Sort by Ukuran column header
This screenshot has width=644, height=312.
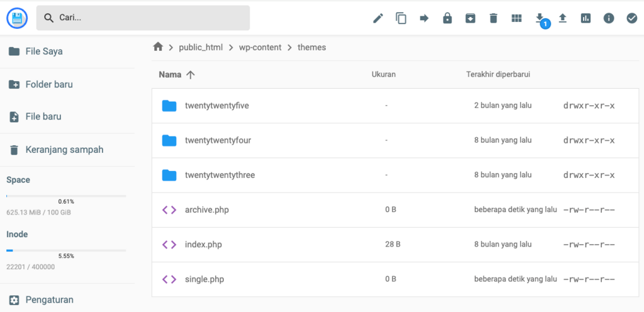click(x=384, y=75)
